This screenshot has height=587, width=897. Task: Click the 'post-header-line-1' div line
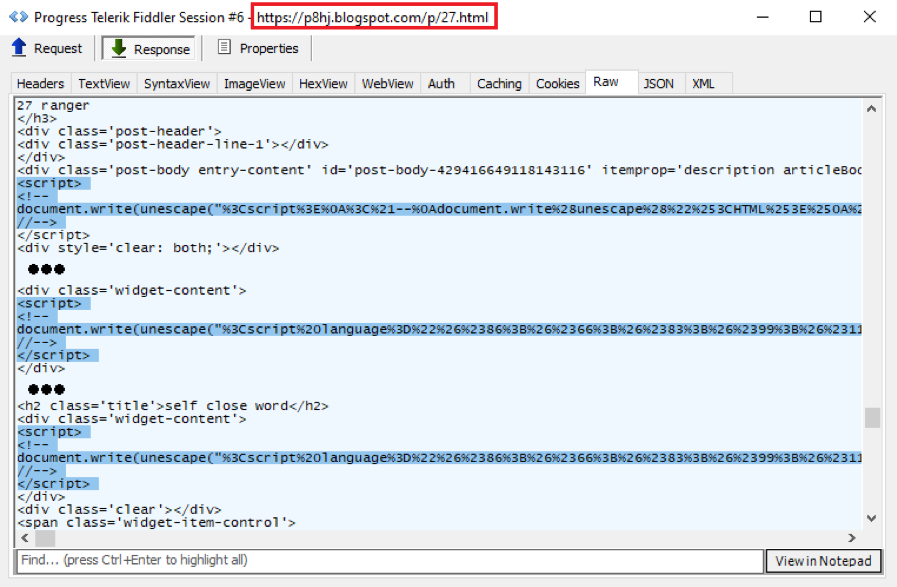[x=173, y=144]
